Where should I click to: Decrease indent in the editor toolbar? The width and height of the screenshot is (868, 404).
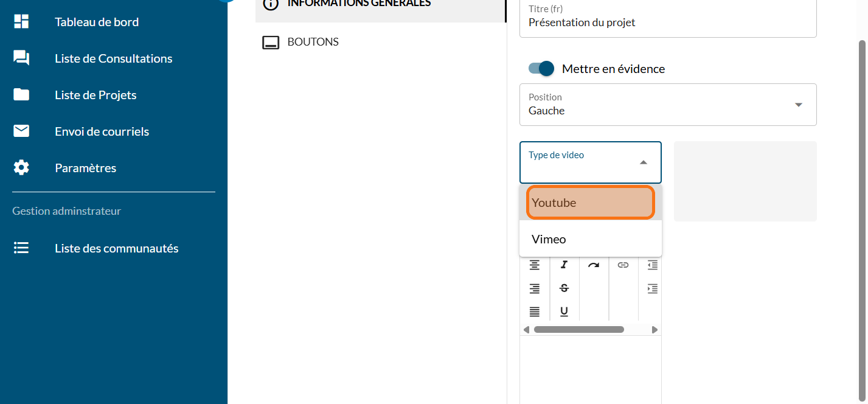pos(653,265)
